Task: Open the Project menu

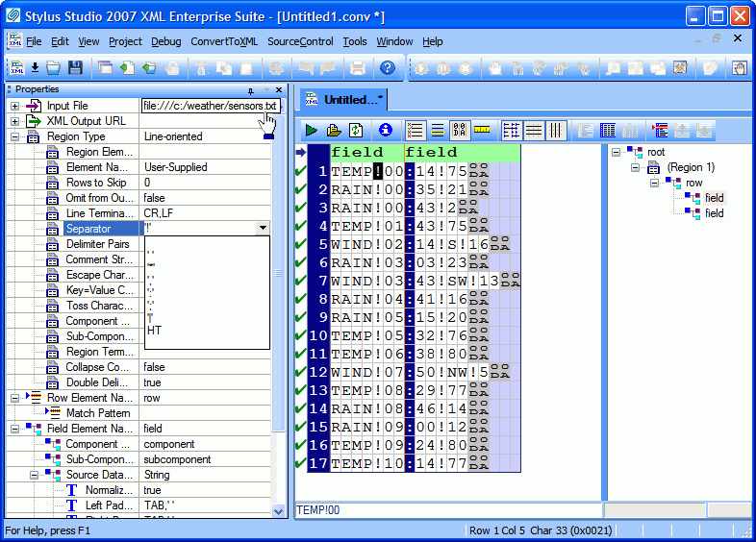Action: [125, 42]
